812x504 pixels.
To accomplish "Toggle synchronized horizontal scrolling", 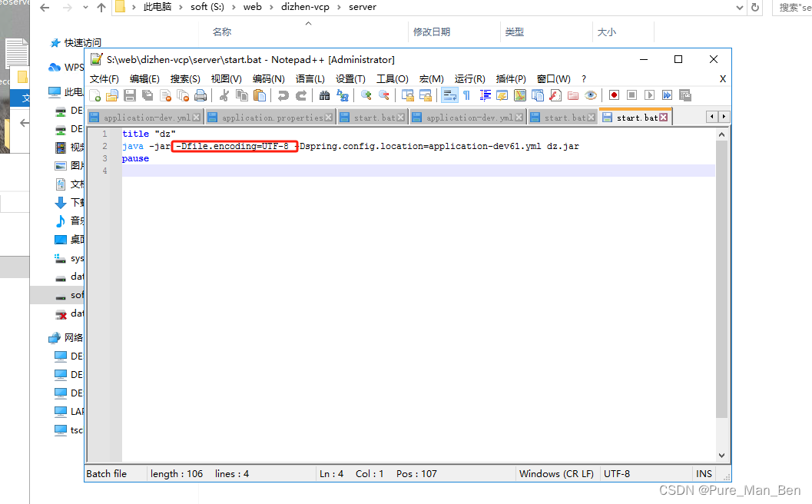I will (x=426, y=95).
